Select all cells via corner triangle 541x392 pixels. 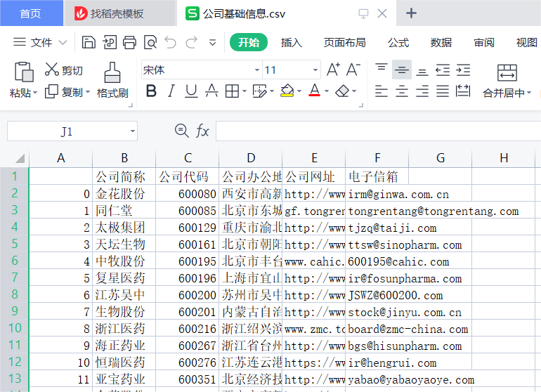pos(20,158)
